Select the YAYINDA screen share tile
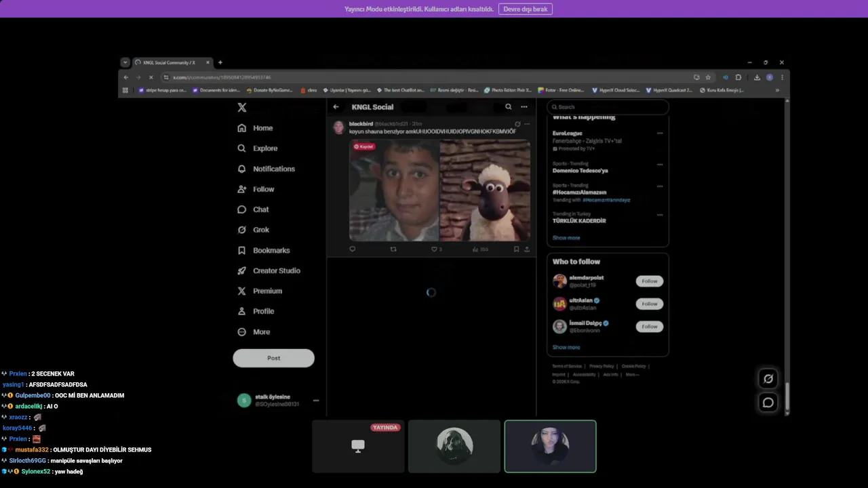 pyautogui.click(x=358, y=446)
